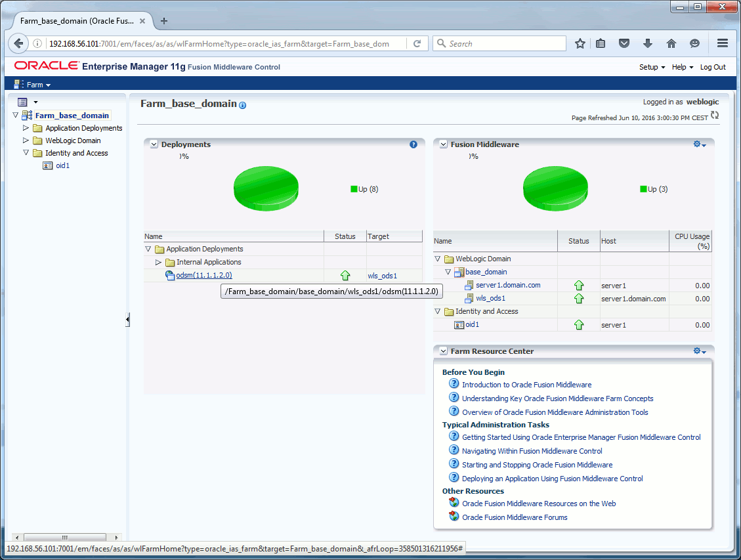
Task: Collapse base_domain in the Fusion Middleware table
Action: tap(448, 272)
